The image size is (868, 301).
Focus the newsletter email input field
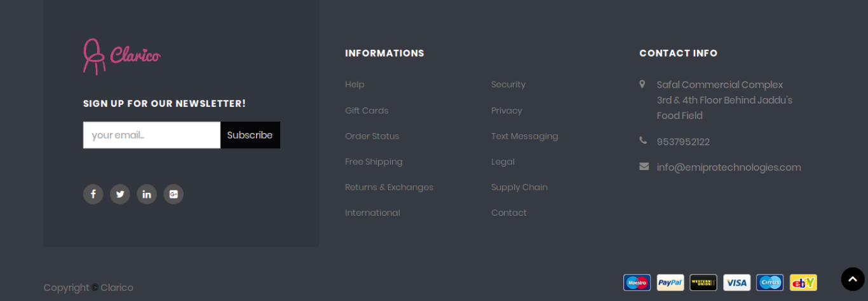pos(152,135)
